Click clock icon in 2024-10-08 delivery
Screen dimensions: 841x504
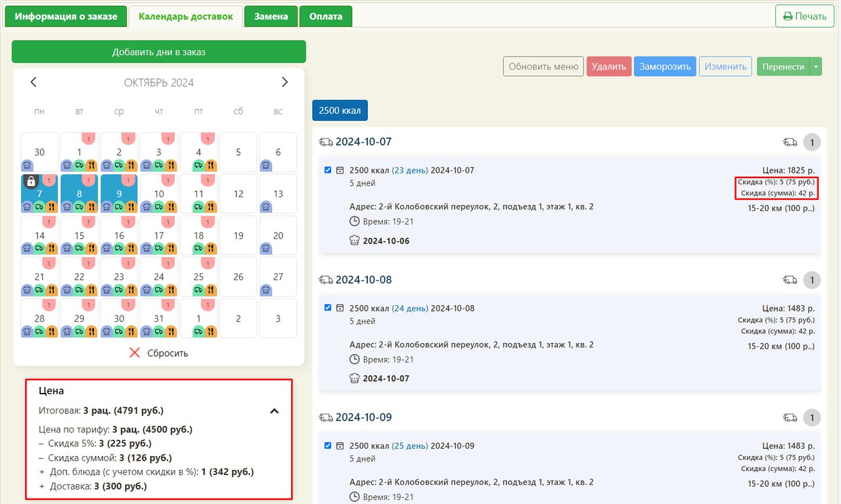click(355, 359)
